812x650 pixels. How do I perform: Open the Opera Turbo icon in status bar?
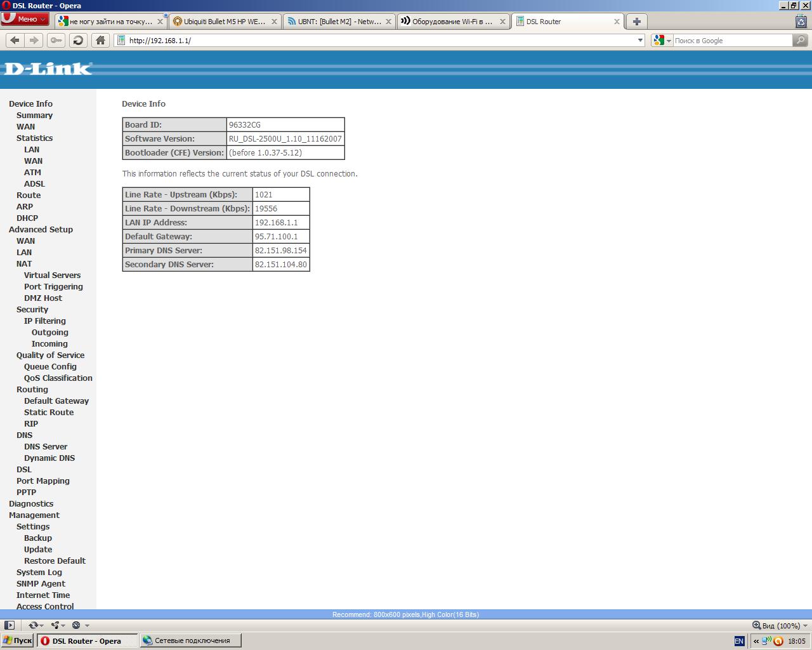(76, 625)
